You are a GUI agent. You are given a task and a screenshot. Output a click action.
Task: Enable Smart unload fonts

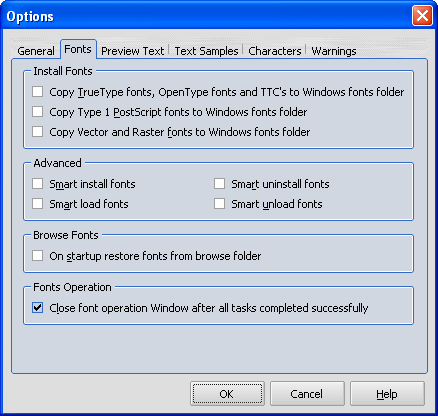click(219, 204)
